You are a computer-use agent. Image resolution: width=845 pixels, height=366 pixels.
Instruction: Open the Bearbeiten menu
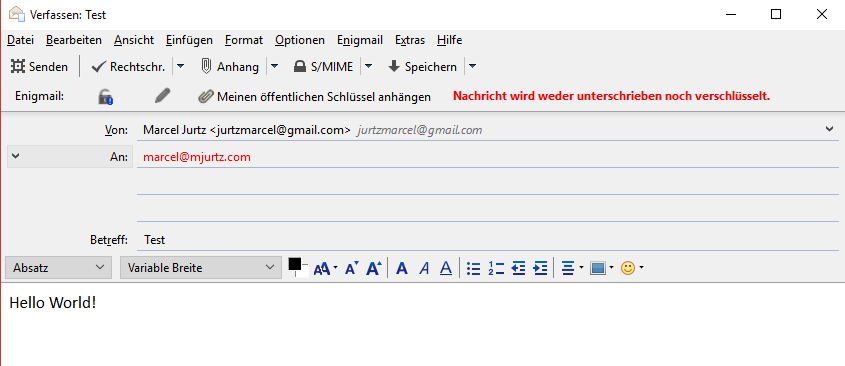click(x=74, y=40)
